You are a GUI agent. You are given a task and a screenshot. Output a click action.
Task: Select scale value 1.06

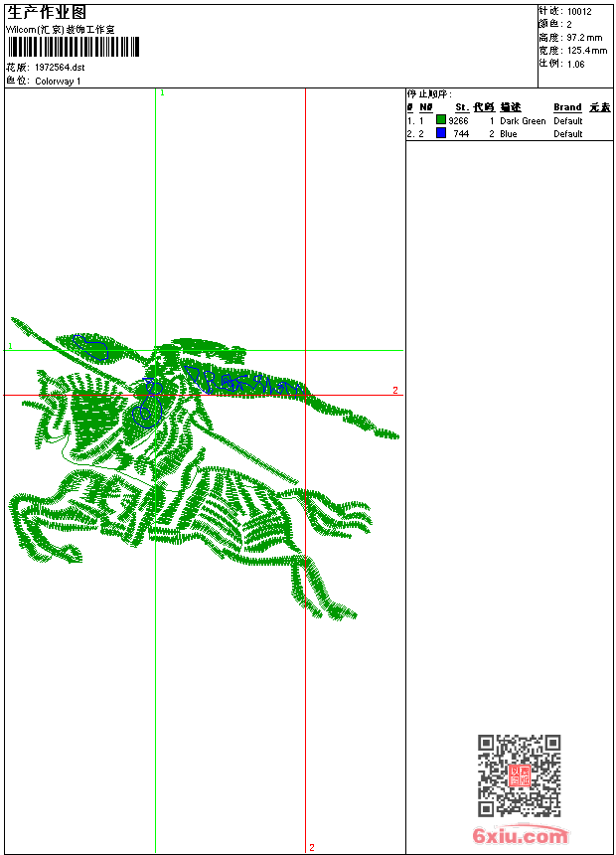(575, 64)
